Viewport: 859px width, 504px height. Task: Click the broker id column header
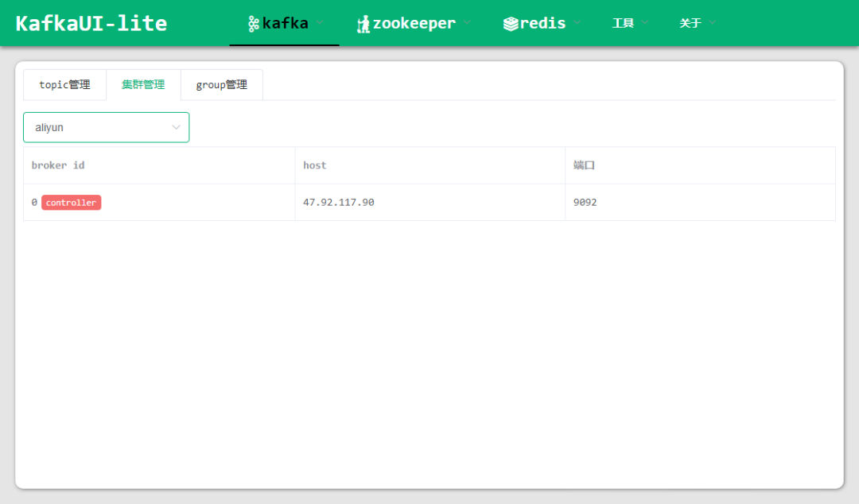click(x=159, y=165)
